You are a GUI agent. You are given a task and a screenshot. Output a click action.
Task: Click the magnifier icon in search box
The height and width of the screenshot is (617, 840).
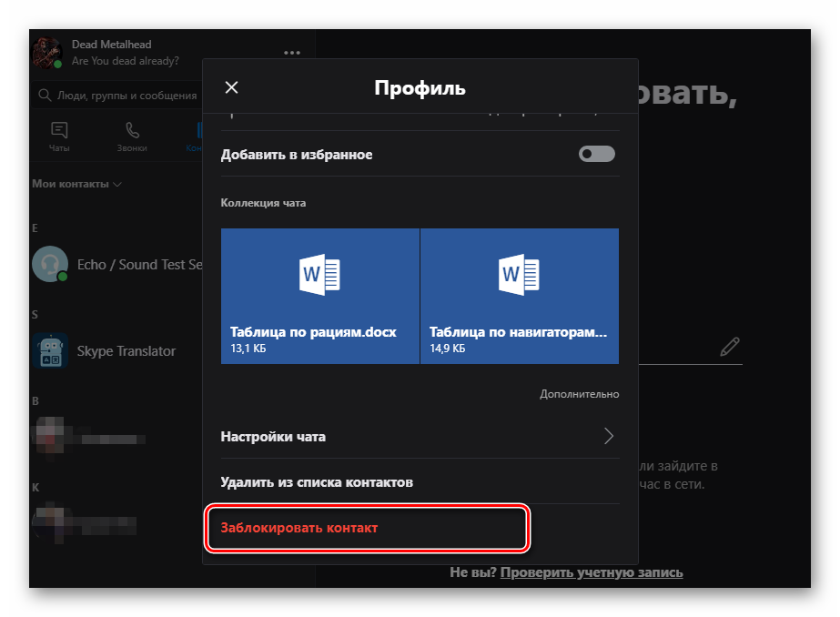click(44, 95)
